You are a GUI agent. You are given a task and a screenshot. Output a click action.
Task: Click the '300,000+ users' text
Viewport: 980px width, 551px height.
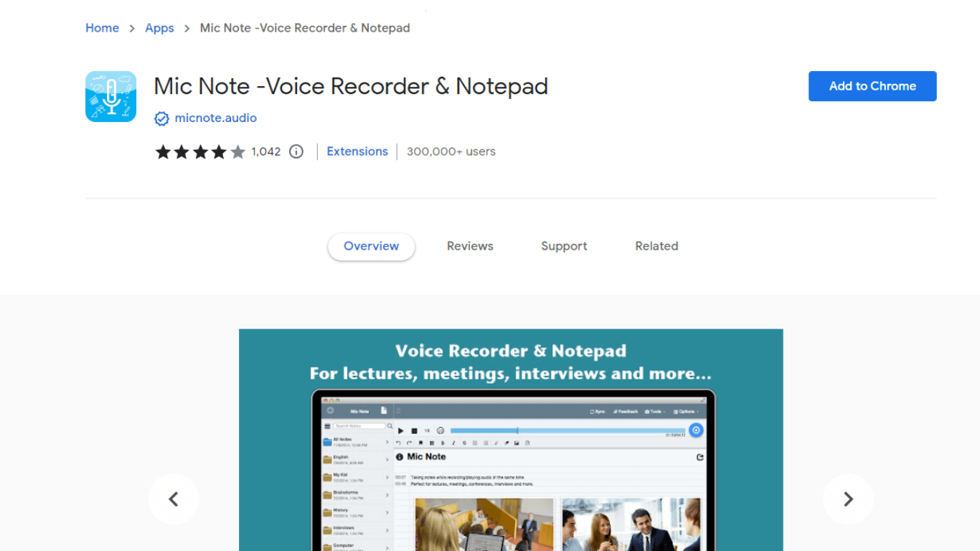point(451,151)
